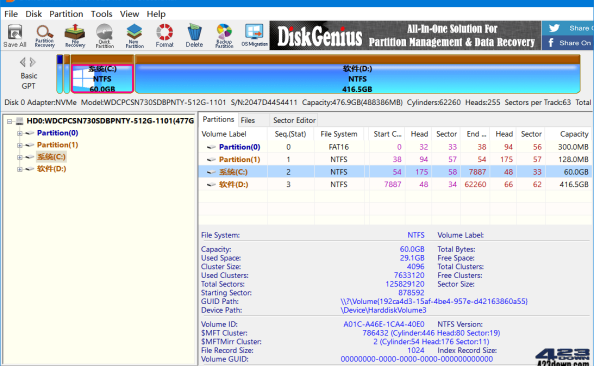Select HD0:WDCPCSN730SDBPNTY disk in the tree
The image size is (594, 366).
pos(110,121)
